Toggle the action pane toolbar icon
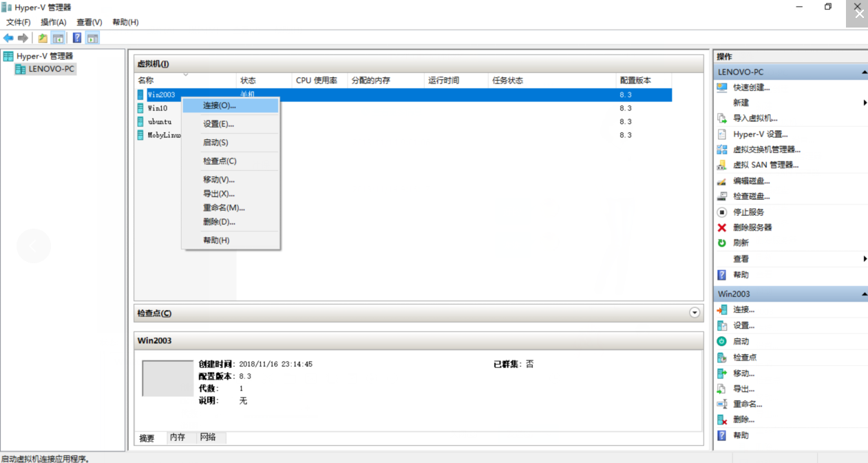This screenshot has width=868, height=463. [92, 38]
